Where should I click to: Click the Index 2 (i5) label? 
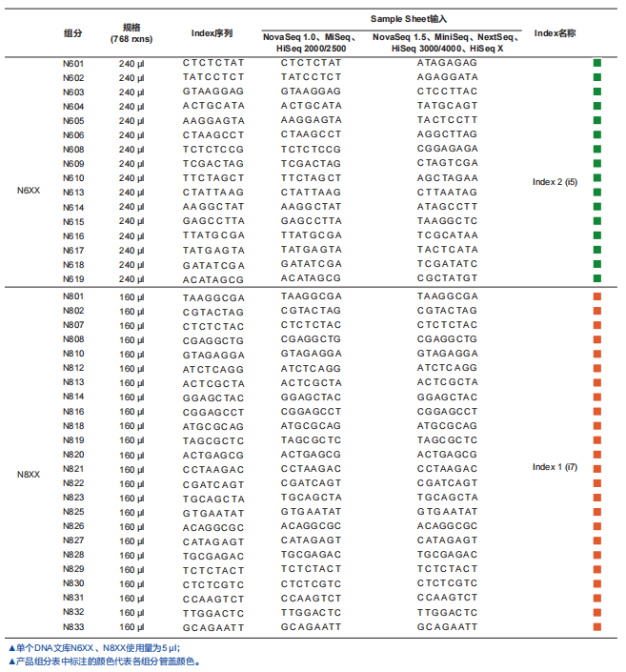click(555, 182)
